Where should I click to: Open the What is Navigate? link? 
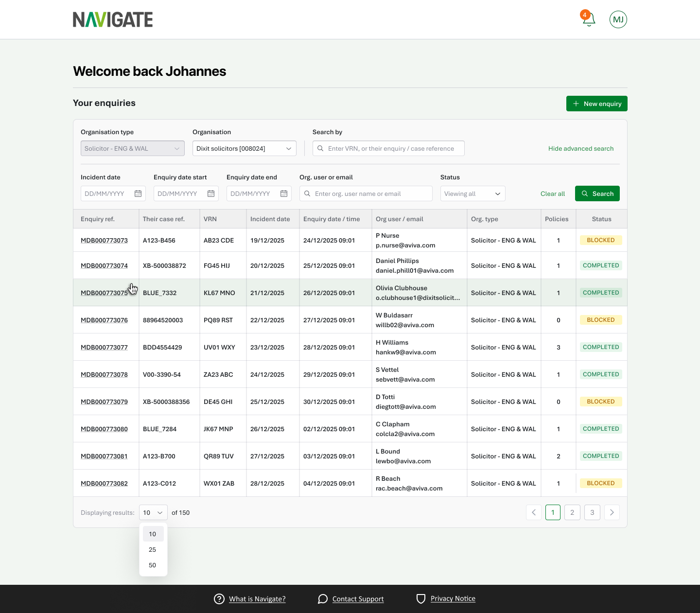pos(257,599)
